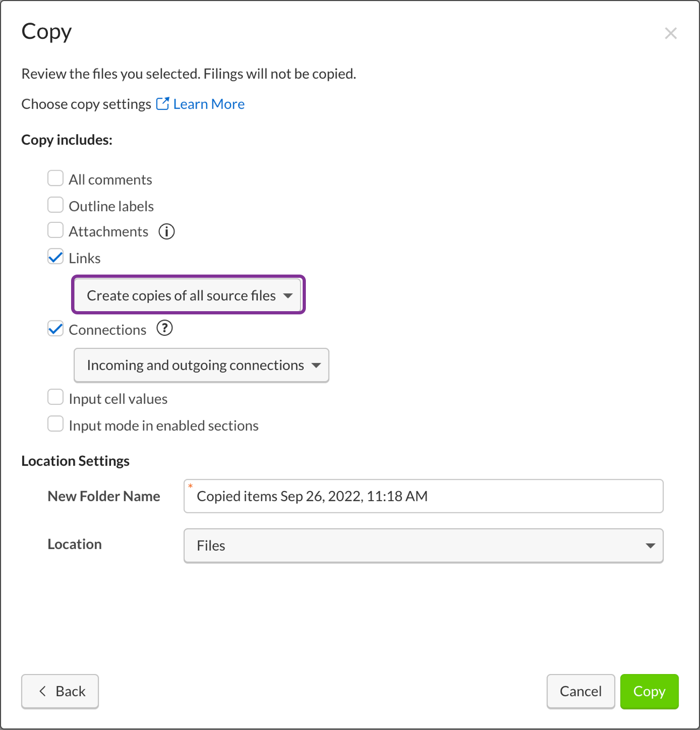Enable the All comments checkbox
This screenshot has height=730, width=700.
(x=55, y=178)
